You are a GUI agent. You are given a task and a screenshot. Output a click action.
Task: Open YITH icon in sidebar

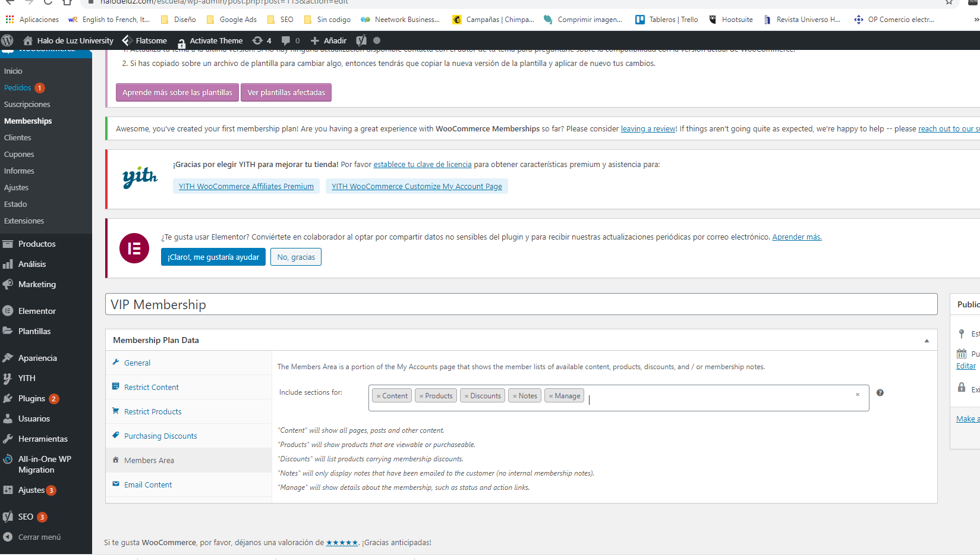click(8, 378)
